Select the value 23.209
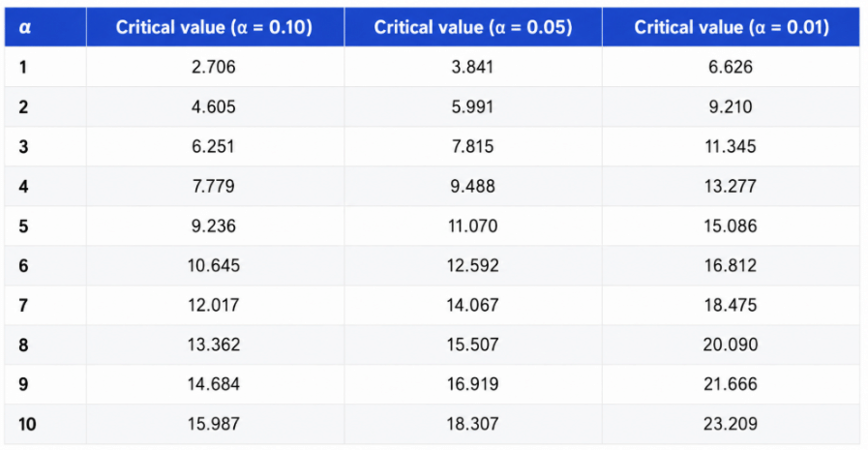The width and height of the screenshot is (868, 450). click(731, 424)
